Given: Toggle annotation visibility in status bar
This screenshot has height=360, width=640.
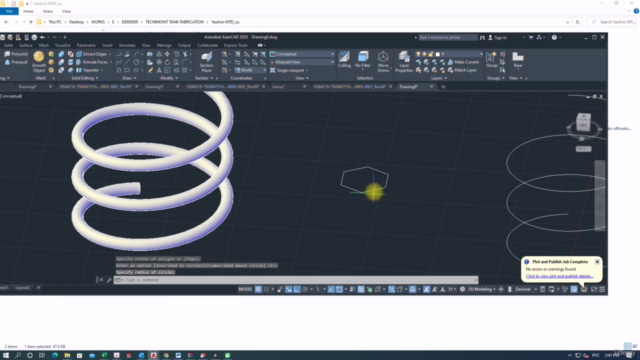Looking at the screenshot, I should (x=427, y=289).
